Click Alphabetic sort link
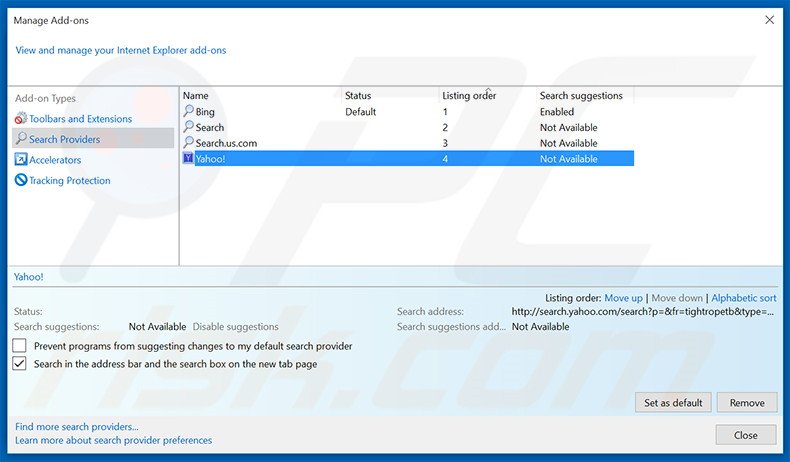Viewport: 790px width, 462px height. (744, 298)
